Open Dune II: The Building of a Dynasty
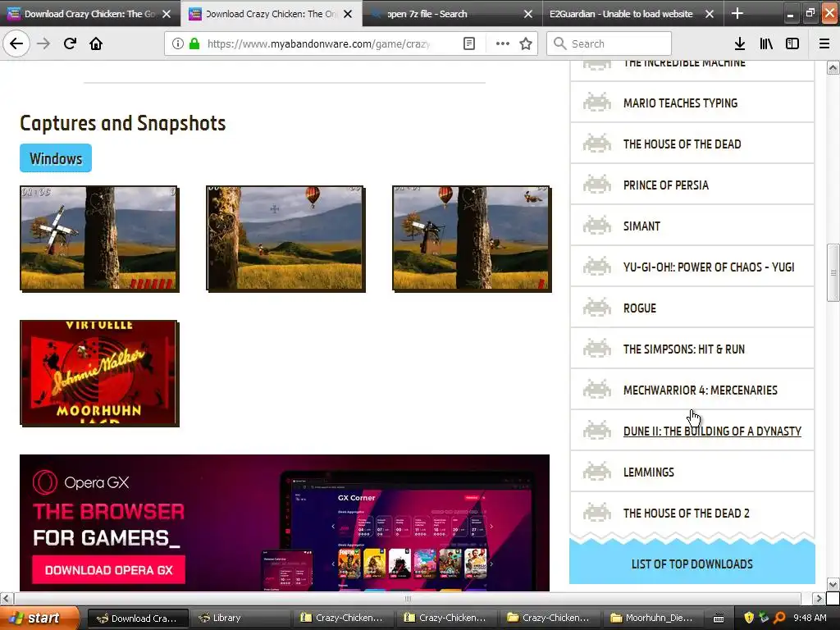Viewport: 840px width, 630px height. point(713,431)
